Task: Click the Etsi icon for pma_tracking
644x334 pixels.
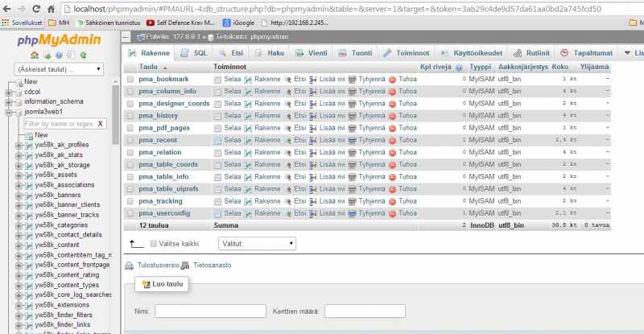Action: click(288, 201)
